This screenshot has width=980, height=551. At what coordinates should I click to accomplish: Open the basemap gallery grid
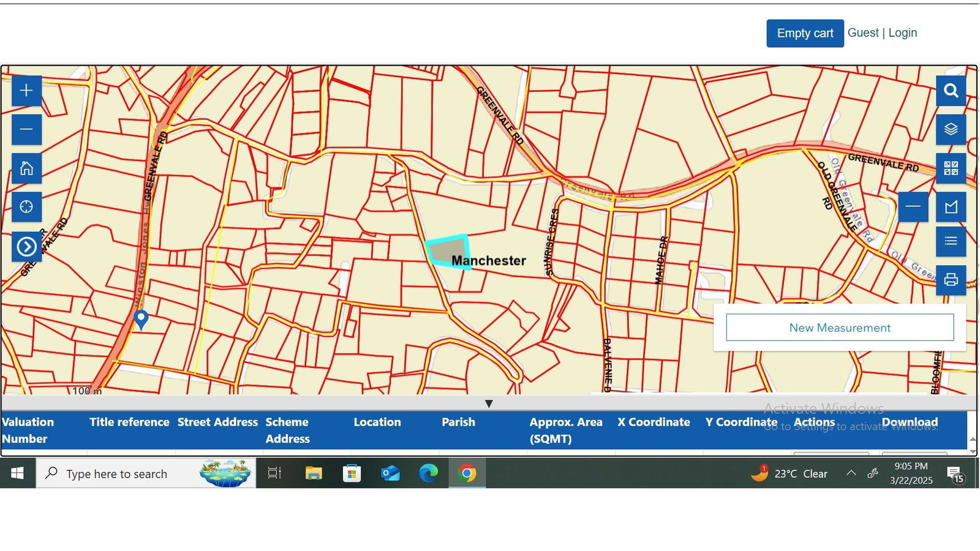[x=951, y=168]
